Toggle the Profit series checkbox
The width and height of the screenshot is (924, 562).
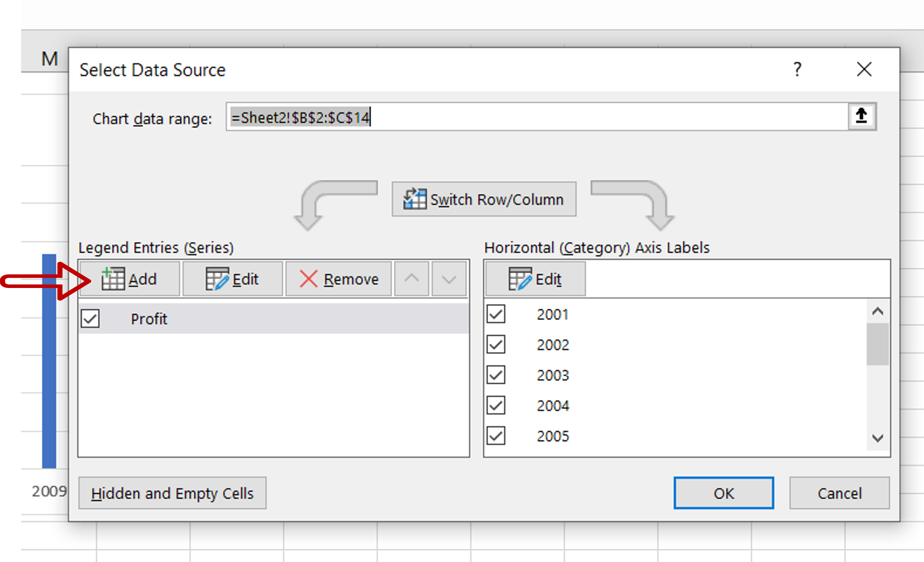click(x=91, y=318)
